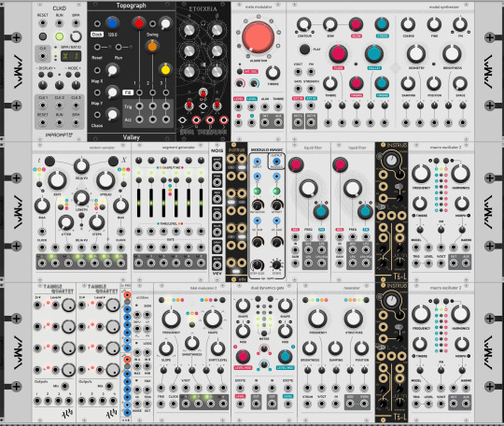The image size is (504, 426).
Task: Click the left green LED button on Modulo Magic
Action: pyautogui.click(x=257, y=192)
